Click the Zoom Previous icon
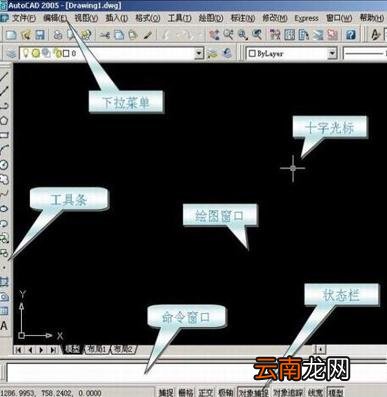This screenshot has height=397, width=387. pos(257,35)
